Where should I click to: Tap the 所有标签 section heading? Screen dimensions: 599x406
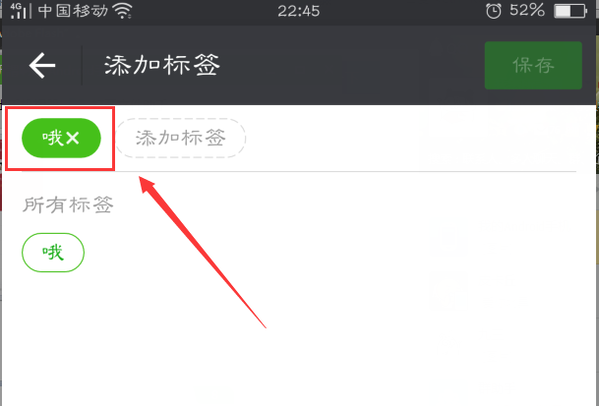[x=68, y=205]
